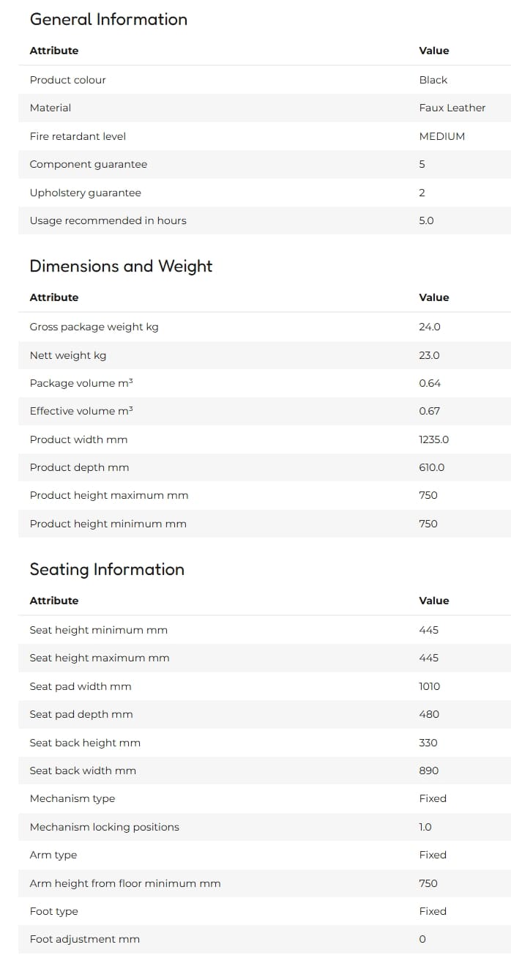
Task: Click the Seating Information heading
Action: pyautogui.click(x=107, y=569)
